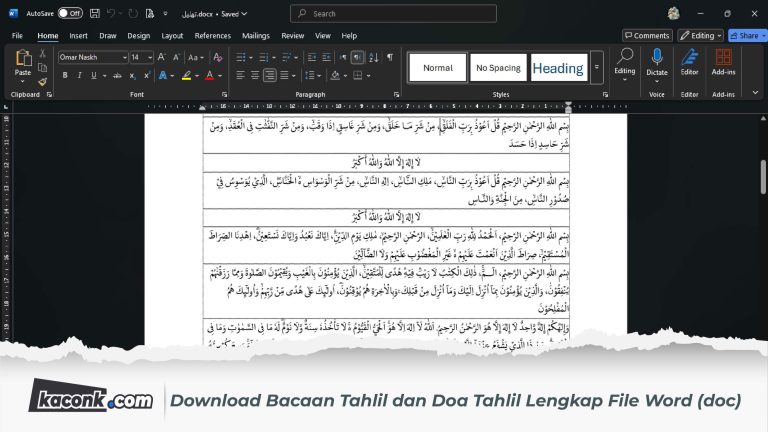
Task: Open the Add-ins grid icon
Action: pyautogui.click(x=723, y=57)
